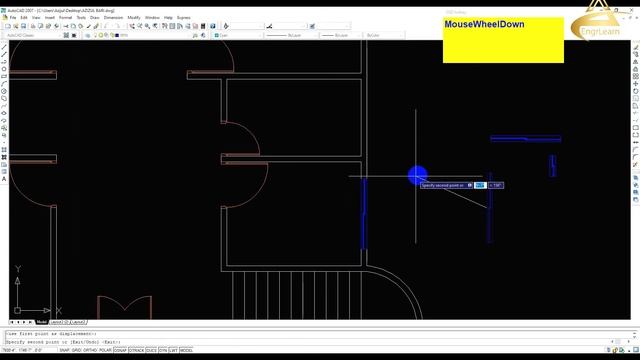Open the View menu
The image size is (640, 360).
click(36, 18)
